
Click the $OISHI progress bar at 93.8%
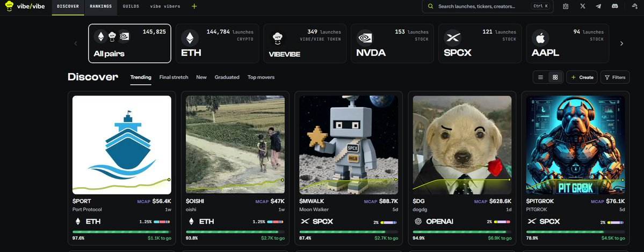point(235,232)
